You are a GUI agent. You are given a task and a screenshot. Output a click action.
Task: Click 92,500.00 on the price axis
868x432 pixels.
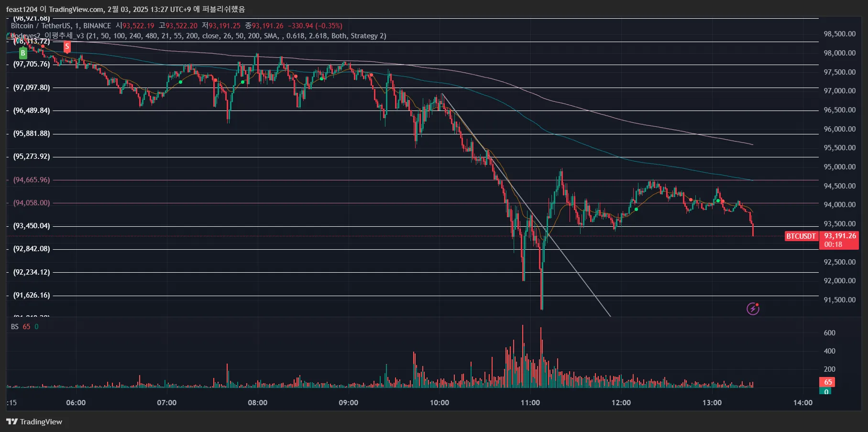[x=839, y=262]
